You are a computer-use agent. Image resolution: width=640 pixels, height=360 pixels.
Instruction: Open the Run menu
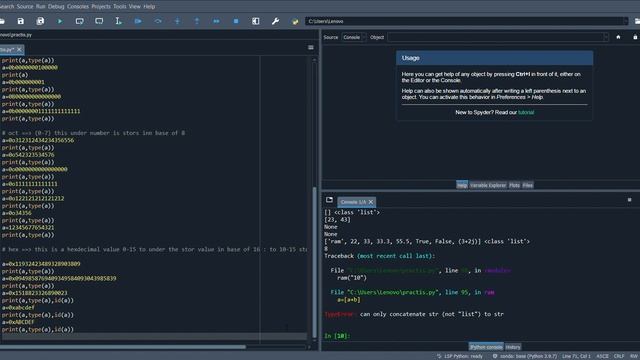(x=41, y=7)
